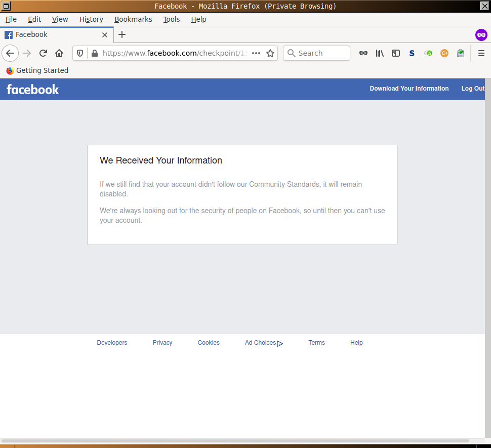Open tracking protection shield in address bar
This screenshot has width=491, height=448.
click(80, 53)
